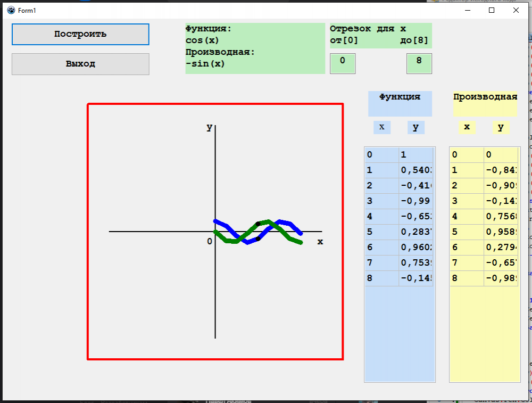Select the Функция table cell with value 1
The width and height of the screenshot is (532, 403).
(x=415, y=155)
